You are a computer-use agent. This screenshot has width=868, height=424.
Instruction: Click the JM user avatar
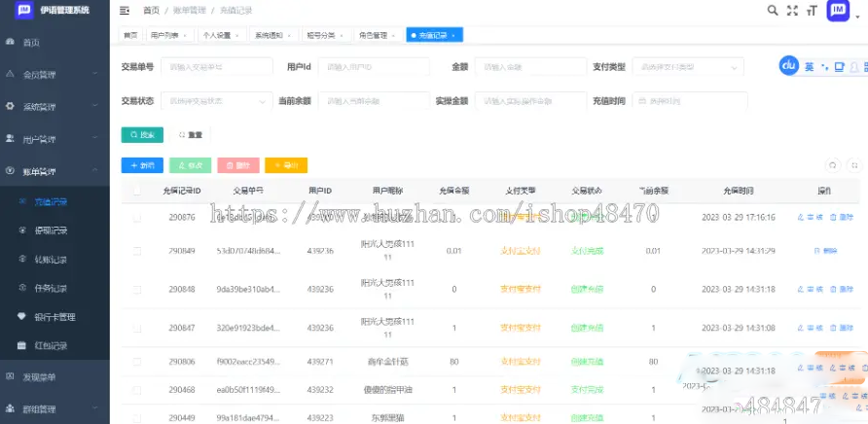point(838,11)
